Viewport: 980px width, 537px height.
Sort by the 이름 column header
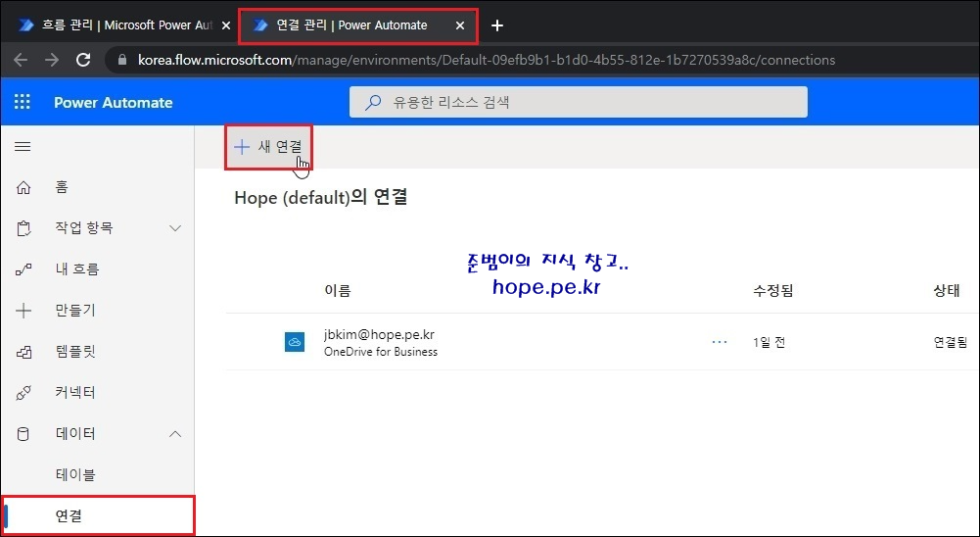(338, 291)
